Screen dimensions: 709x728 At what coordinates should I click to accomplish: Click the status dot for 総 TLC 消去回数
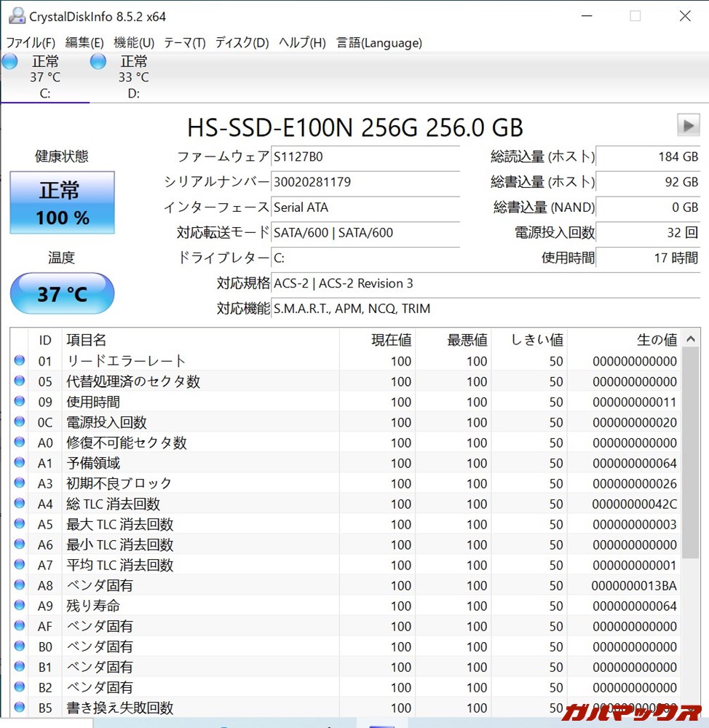click(19, 503)
